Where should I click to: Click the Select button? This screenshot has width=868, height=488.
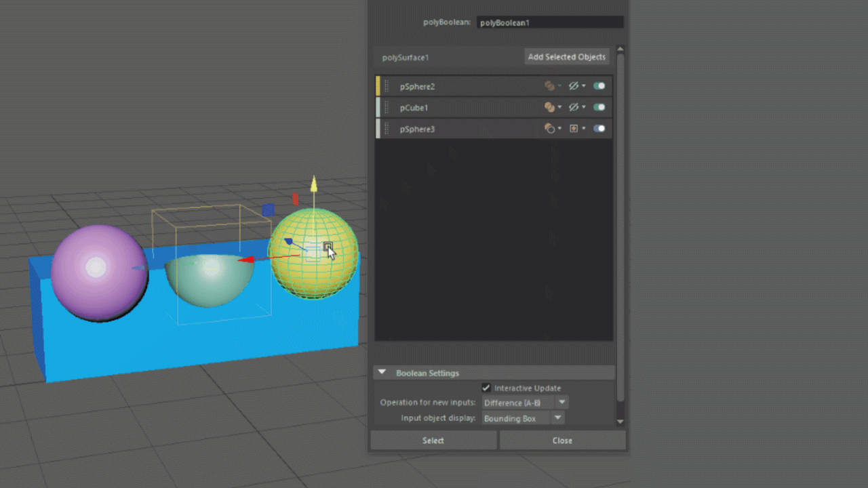[433, 440]
